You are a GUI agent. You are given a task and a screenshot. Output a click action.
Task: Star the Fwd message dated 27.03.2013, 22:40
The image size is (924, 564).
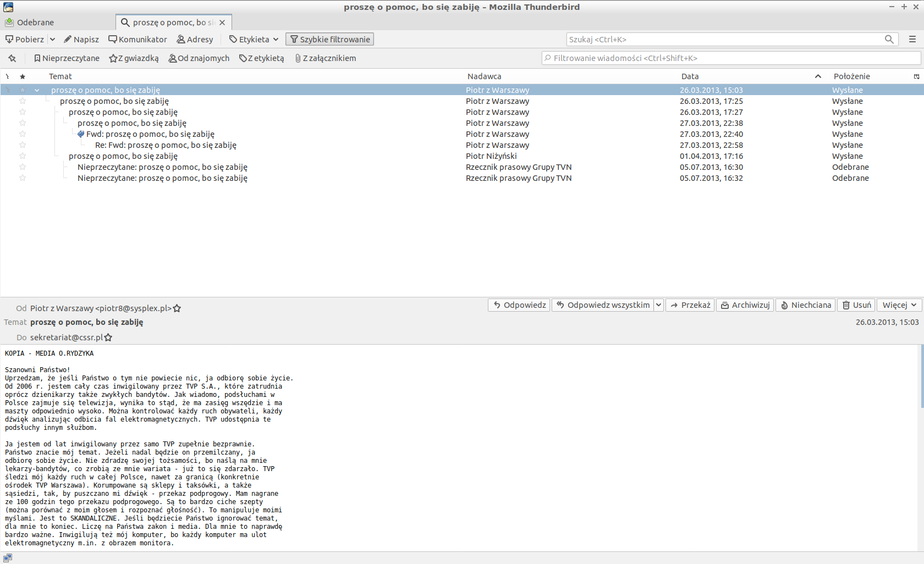[x=23, y=134]
